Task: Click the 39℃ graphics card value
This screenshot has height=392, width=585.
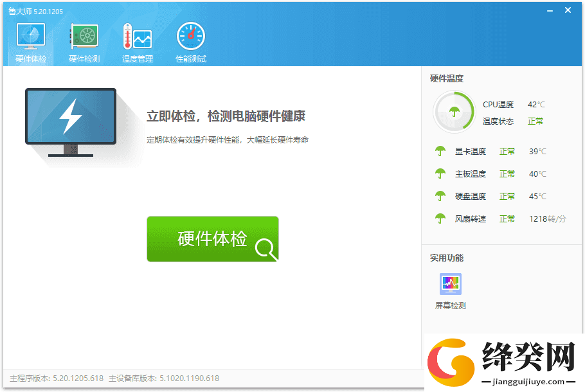Action: click(537, 152)
